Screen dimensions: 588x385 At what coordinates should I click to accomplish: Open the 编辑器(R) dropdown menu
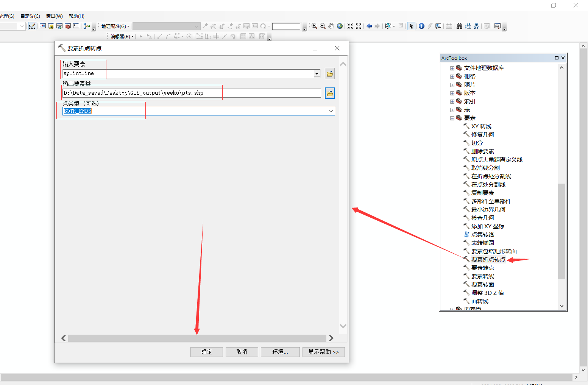122,36
